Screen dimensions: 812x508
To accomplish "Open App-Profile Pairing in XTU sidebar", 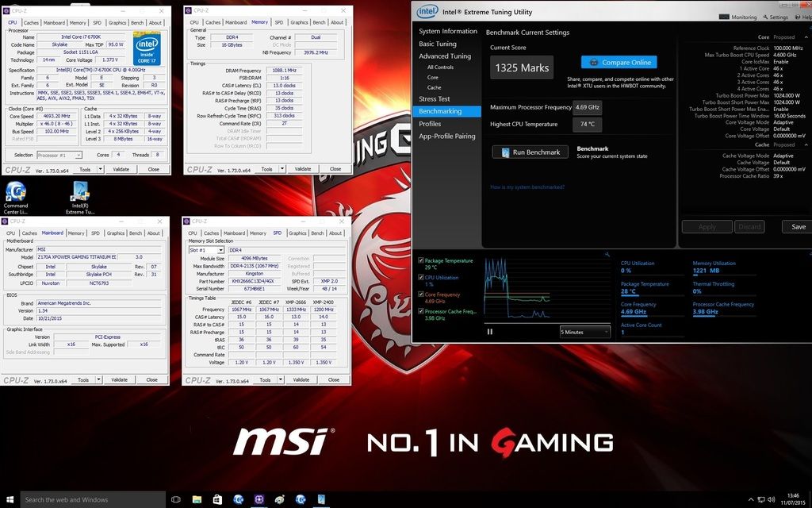I will point(447,137).
